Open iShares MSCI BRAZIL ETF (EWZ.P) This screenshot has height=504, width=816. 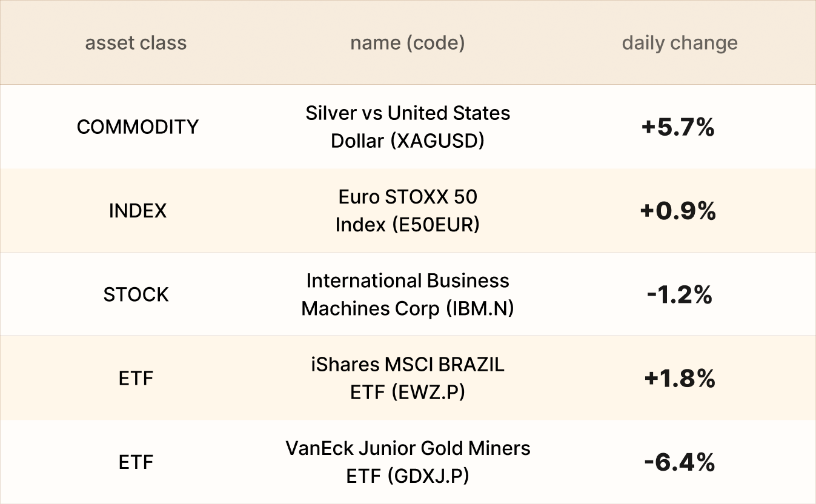pyautogui.click(x=407, y=378)
